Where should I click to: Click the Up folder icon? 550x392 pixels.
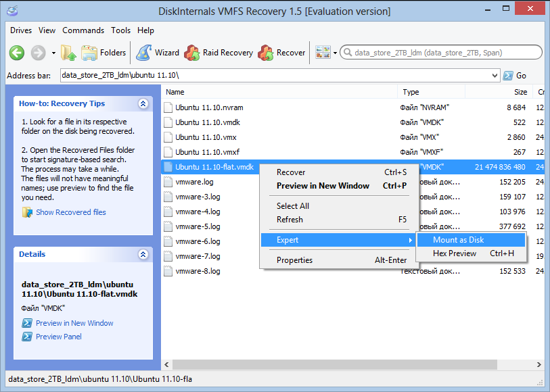(x=68, y=53)
